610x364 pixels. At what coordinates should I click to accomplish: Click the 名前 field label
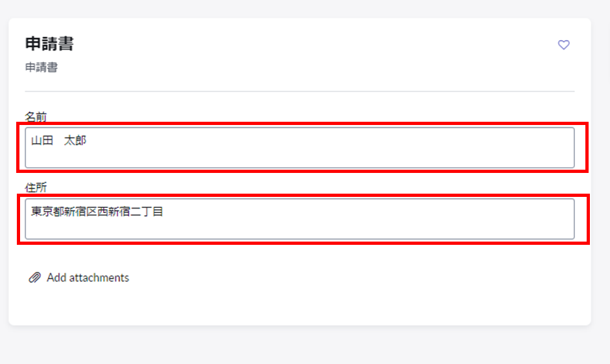[x=36, y=117]
